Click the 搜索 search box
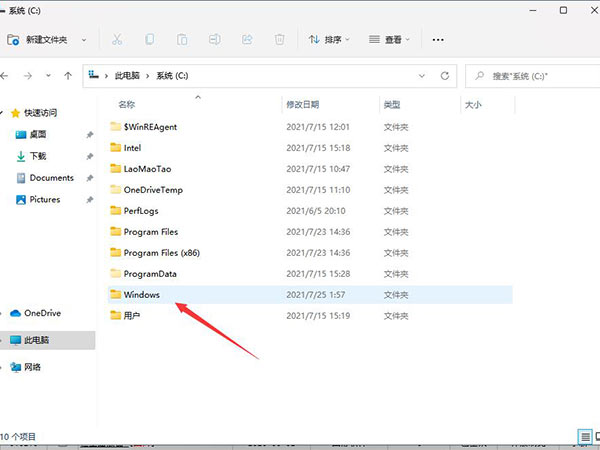 click(530, 75)
